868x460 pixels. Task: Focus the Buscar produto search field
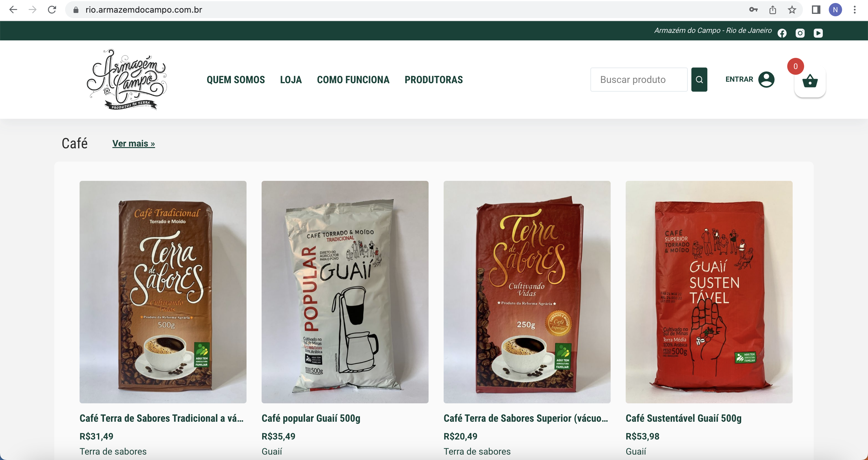(x=639, y=80)
